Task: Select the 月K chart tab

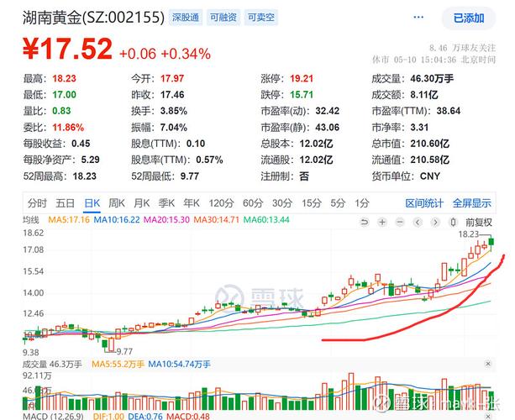Action: click(x=141, y=203)
